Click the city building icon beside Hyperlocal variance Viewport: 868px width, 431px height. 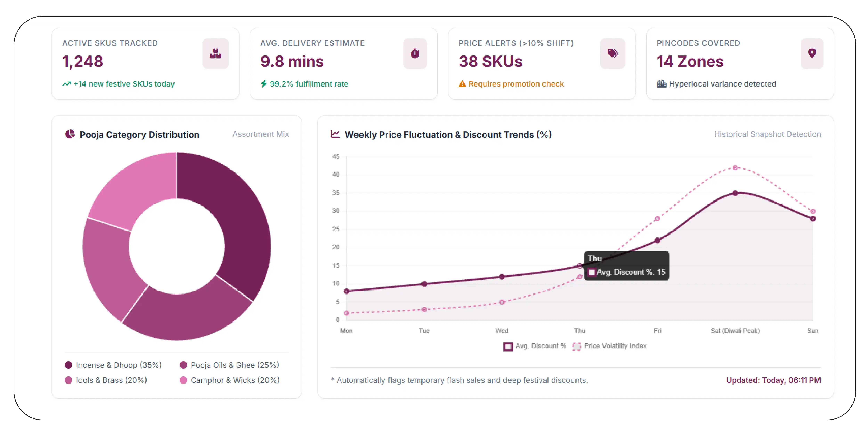(661, 84)
